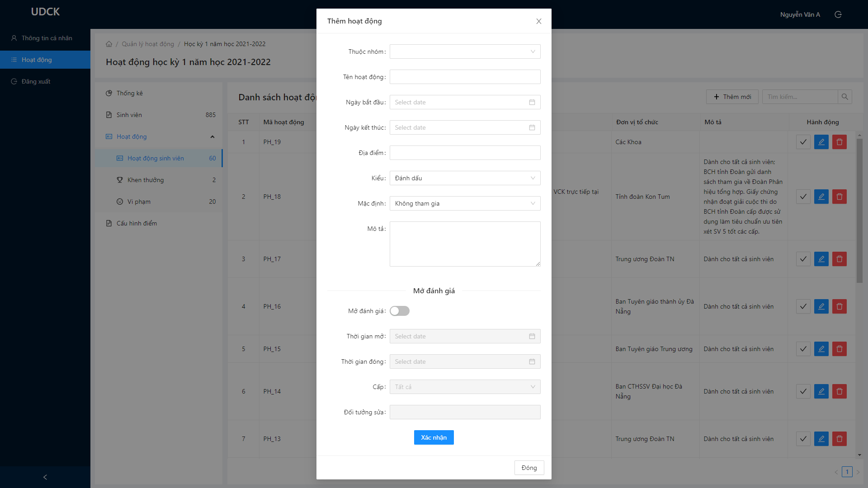Click the search magnifier icon button
This screenshot has height=488, width=868.
(x=844, y=97)
